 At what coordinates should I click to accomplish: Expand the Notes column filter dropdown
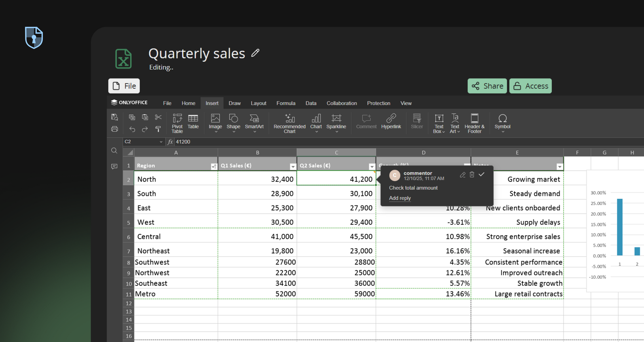click(x=560, y=167)
